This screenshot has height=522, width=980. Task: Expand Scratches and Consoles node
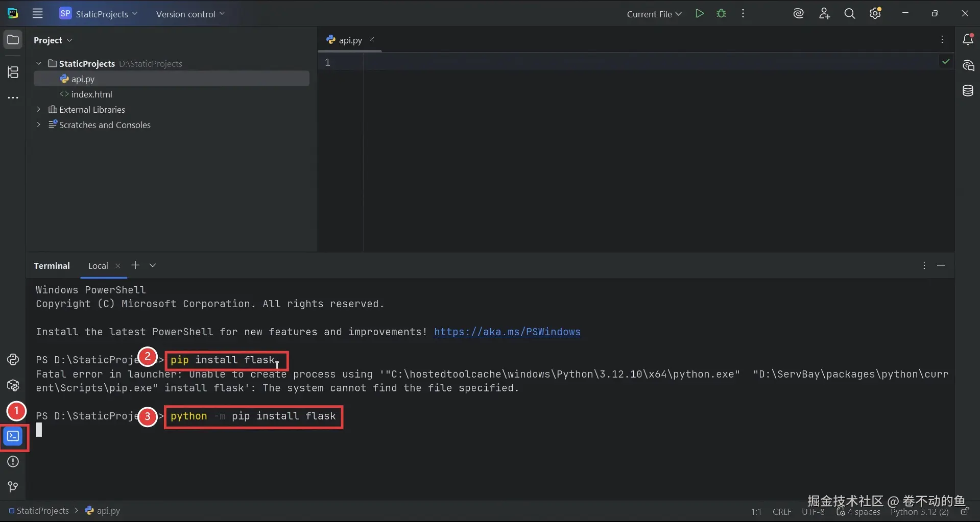click(39, 125)
